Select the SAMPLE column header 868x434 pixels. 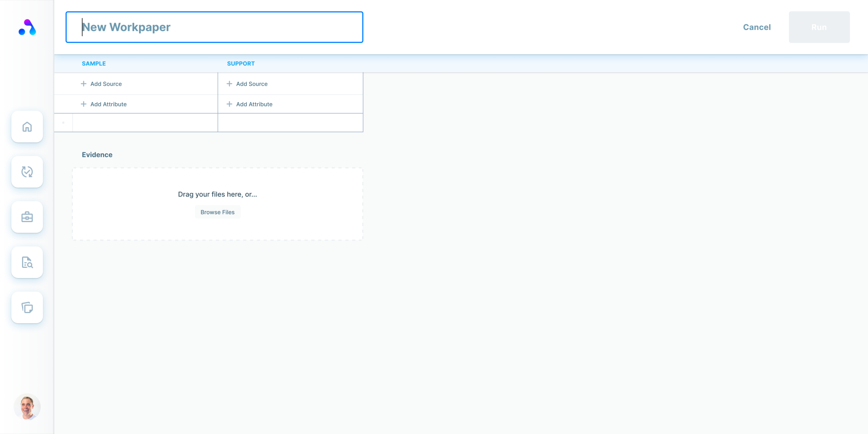(x=94, y=63)
